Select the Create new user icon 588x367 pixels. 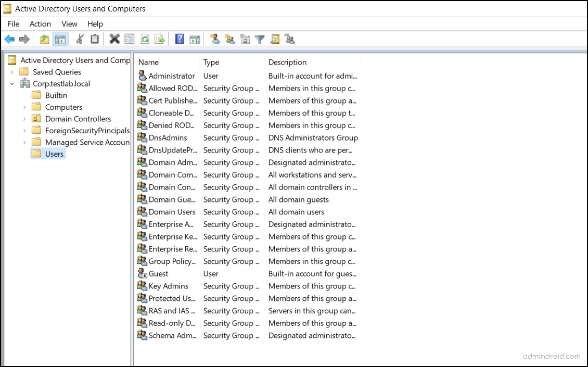[214, 39]
